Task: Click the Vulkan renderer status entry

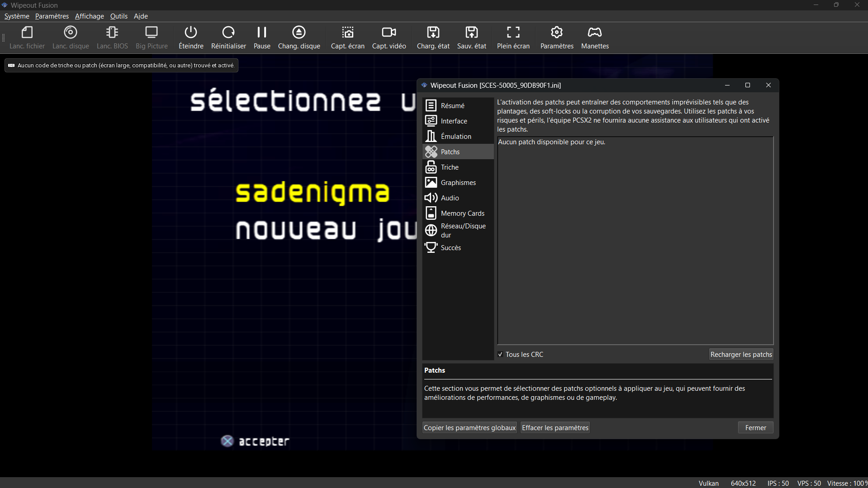Action: click(x=708, y=483)
